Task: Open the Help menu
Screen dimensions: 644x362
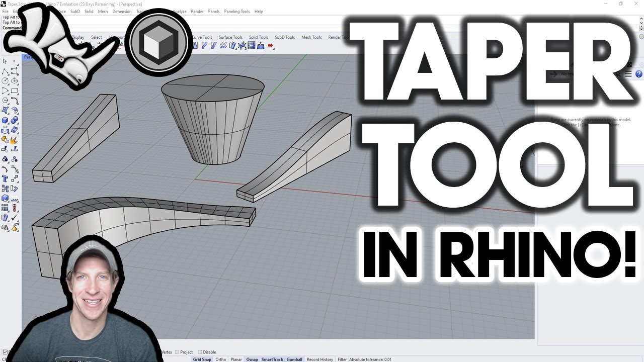Action: point(259,11)
